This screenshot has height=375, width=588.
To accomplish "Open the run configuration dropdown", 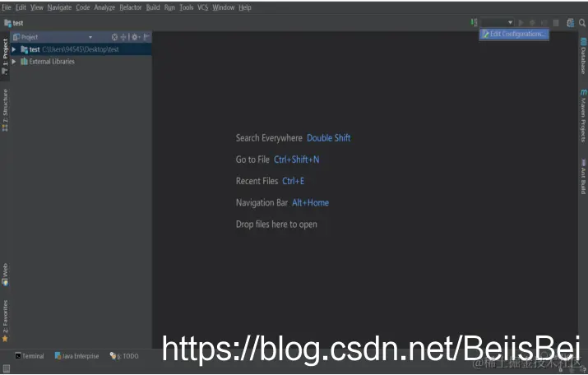I will [x=497, y=23].
